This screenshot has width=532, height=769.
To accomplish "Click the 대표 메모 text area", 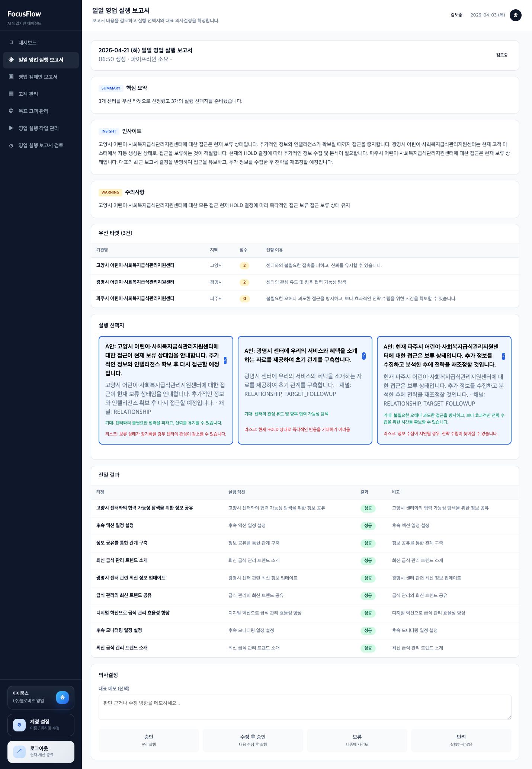I will [x=305, y=707].
